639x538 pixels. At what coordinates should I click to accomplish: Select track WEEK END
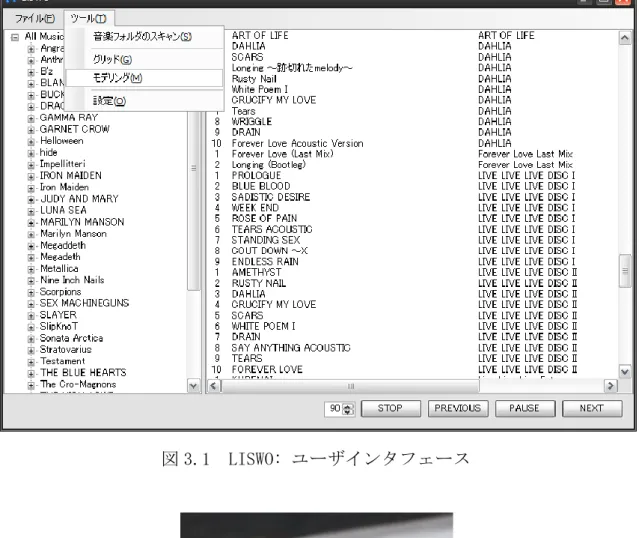(x=255, y=208)
